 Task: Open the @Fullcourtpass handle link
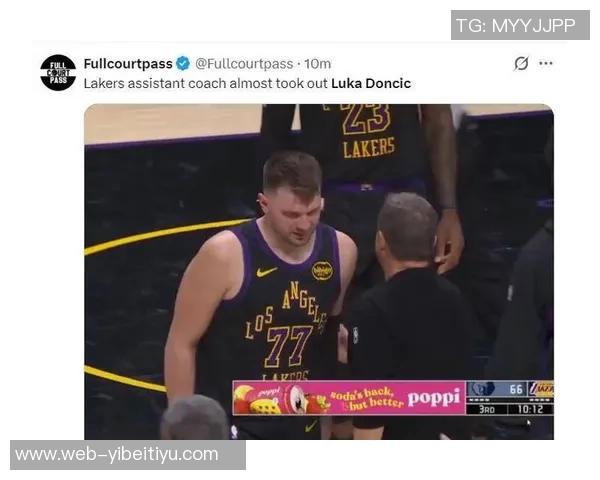point(244,64)
